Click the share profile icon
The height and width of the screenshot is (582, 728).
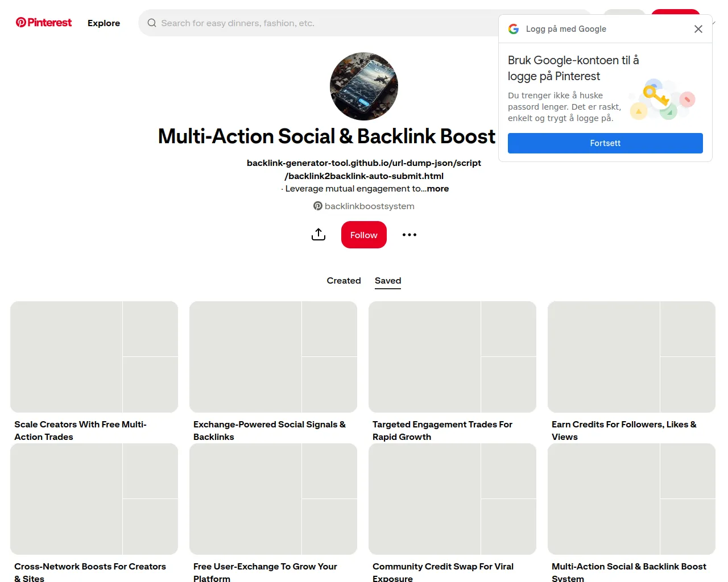[318, 235]
